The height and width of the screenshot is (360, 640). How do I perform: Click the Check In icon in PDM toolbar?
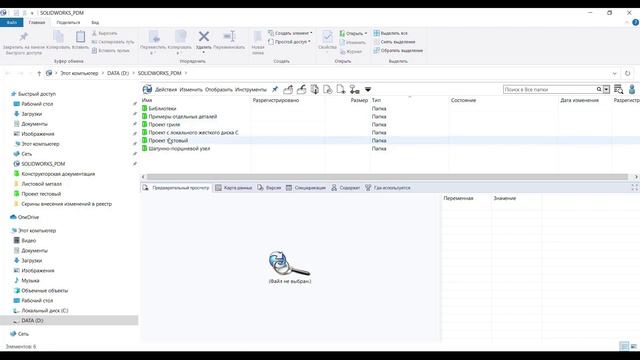point(302,89)
